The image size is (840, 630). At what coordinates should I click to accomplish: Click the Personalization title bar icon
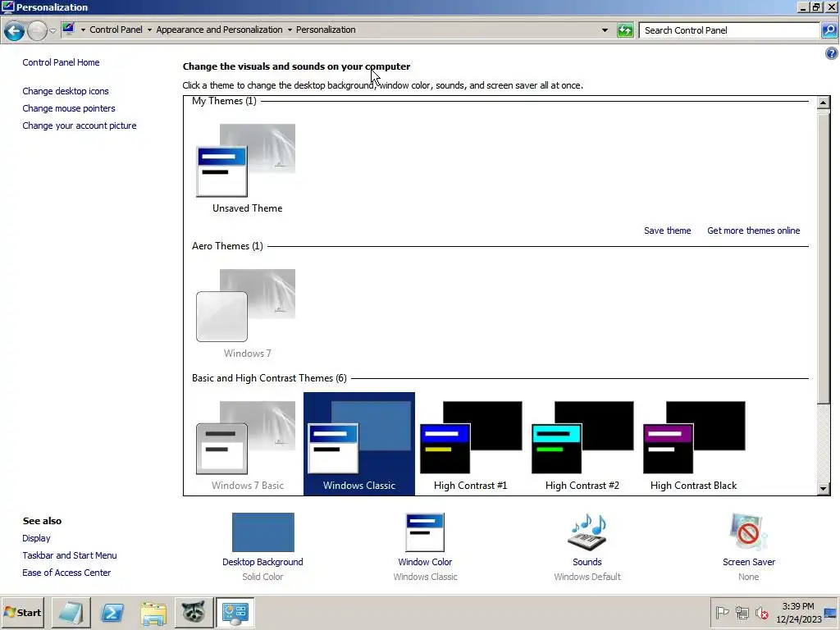pos(7,7)
